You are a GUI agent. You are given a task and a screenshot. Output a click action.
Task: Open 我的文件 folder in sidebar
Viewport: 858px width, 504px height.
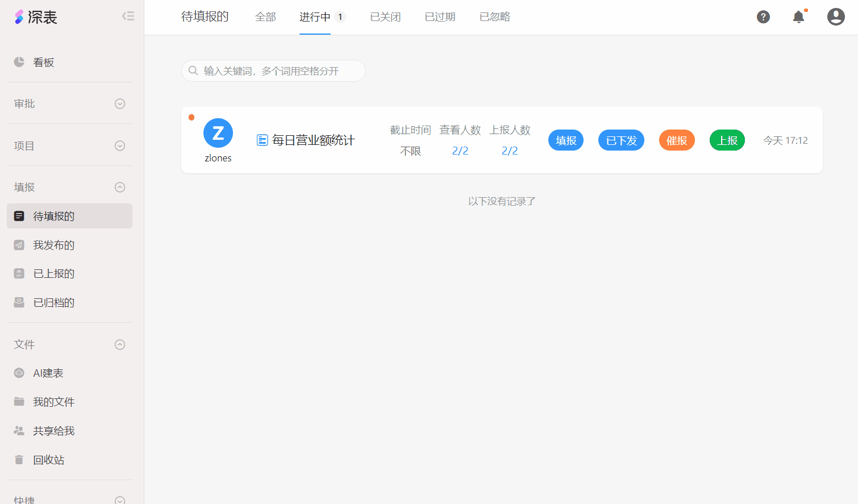[53, 402]
